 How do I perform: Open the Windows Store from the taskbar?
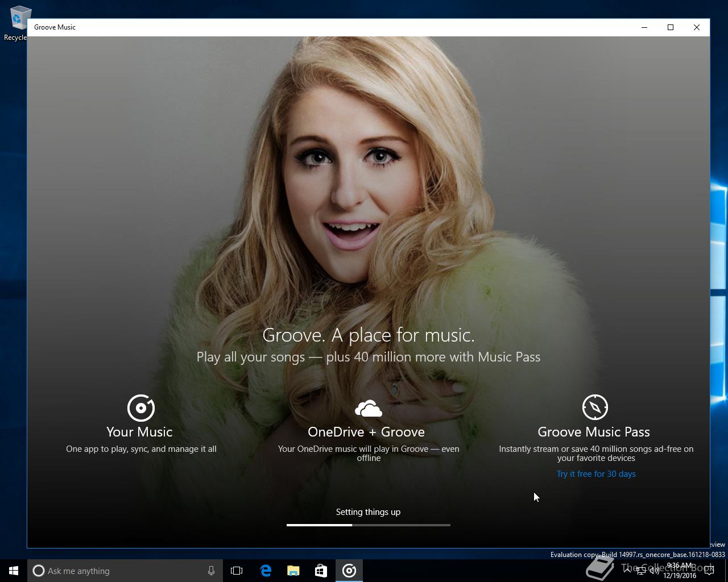tap(321, 571)
